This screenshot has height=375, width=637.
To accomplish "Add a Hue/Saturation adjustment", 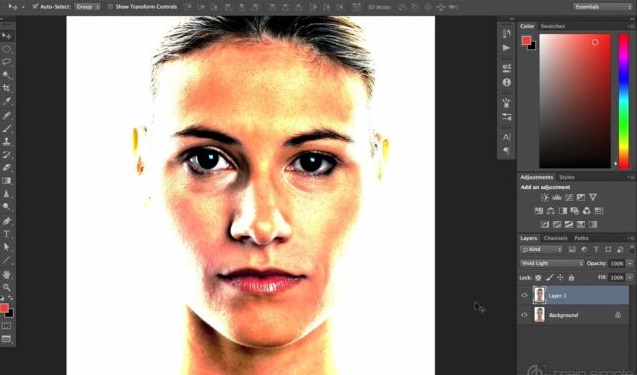I will click(x=539, y=211).
